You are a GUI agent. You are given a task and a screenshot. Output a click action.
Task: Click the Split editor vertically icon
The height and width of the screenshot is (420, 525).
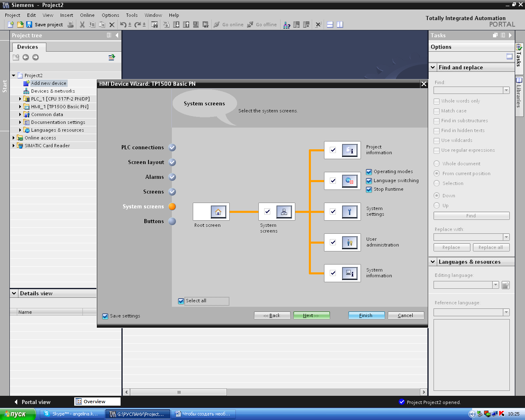coord(340,25)
